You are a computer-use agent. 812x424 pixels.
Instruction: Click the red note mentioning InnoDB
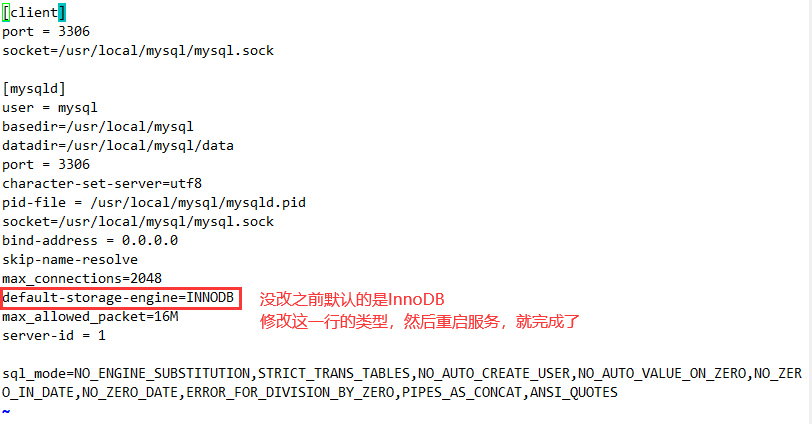(x=352, y=299)
